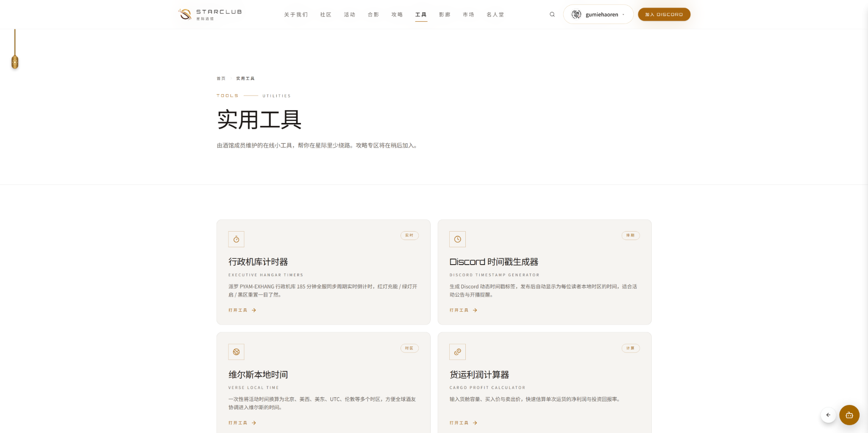
Task: Open tool link under Discord 时间戳生成器
Action: tap(464, 310)
